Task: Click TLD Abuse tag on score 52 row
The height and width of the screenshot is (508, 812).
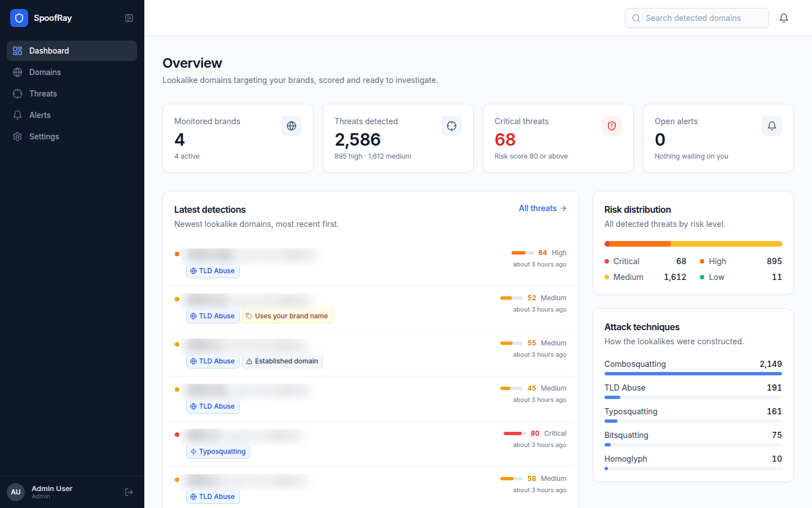Action: point(213,316)
